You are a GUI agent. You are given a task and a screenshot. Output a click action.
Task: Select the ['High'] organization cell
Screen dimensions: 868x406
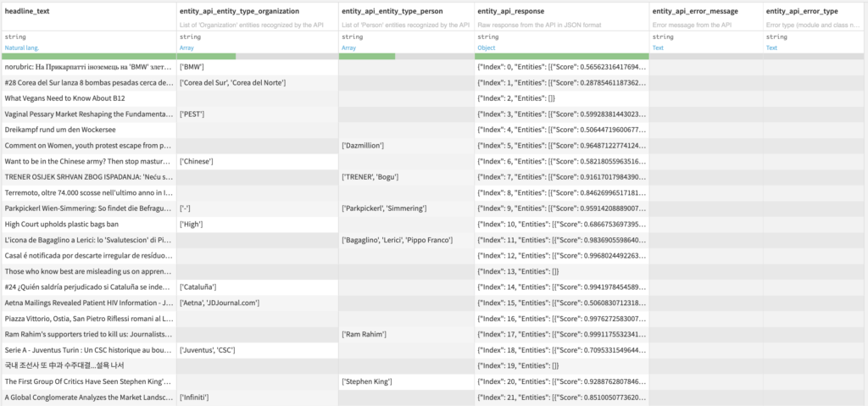click(x=257, y=224)
